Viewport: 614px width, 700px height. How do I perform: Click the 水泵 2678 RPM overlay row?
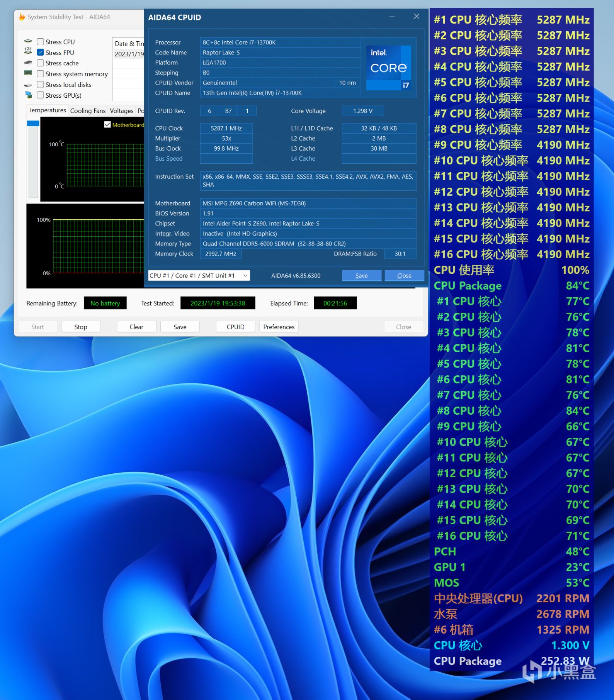click(x=512, y=614)
